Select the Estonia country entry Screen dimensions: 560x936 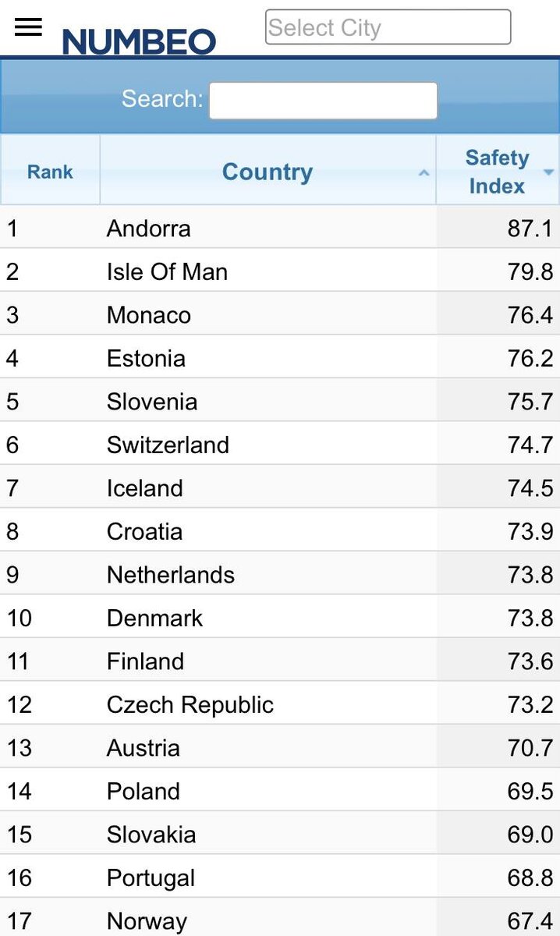[x=146, y=359]
